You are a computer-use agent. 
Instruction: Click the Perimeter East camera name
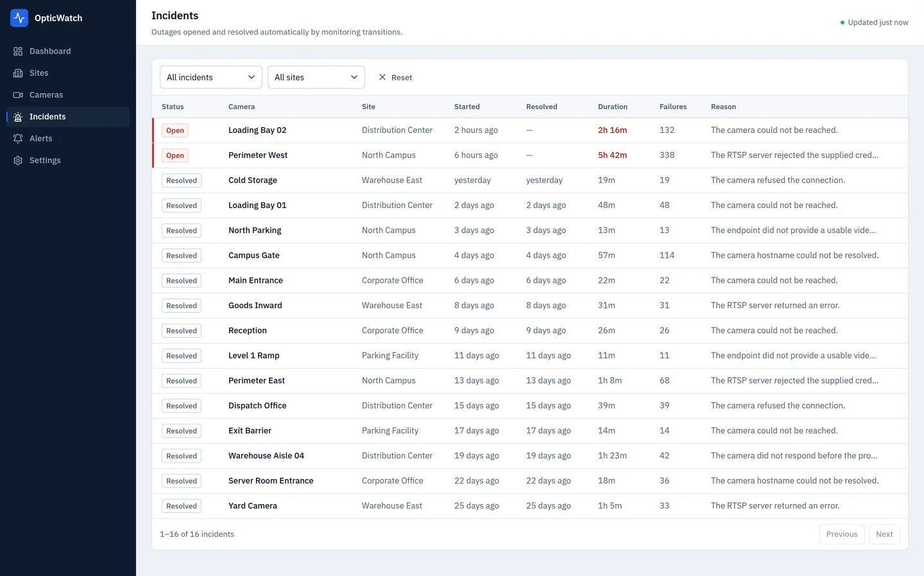pos(257,381)
